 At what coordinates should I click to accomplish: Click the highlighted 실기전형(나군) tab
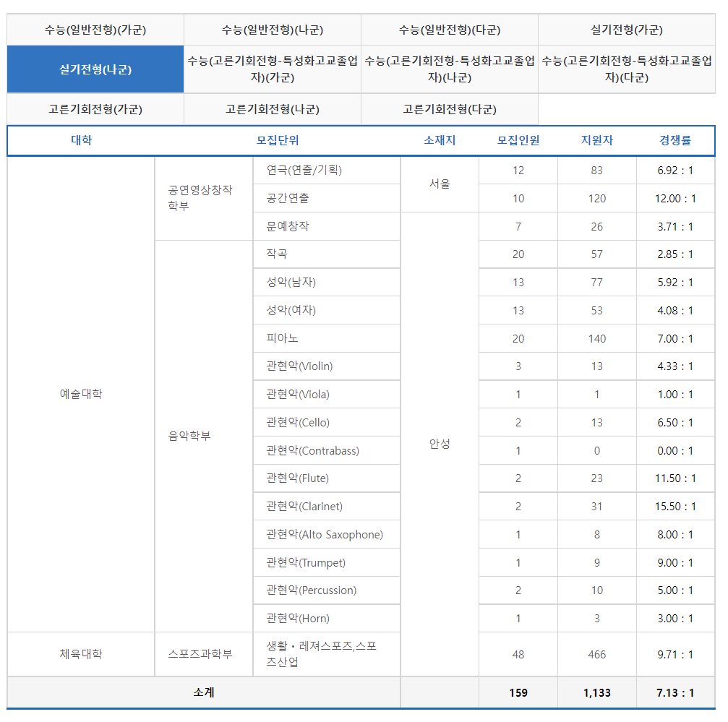click(x=94, y=69)
